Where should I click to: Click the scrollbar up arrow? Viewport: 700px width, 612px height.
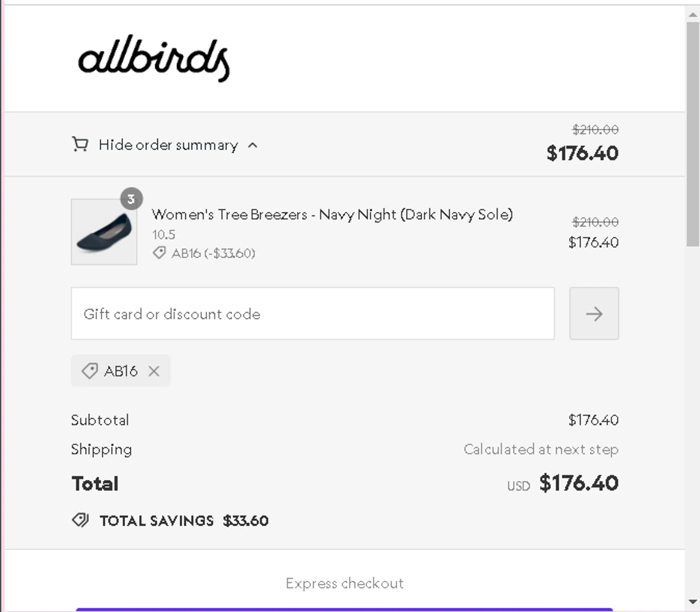(x=693, y=15)
